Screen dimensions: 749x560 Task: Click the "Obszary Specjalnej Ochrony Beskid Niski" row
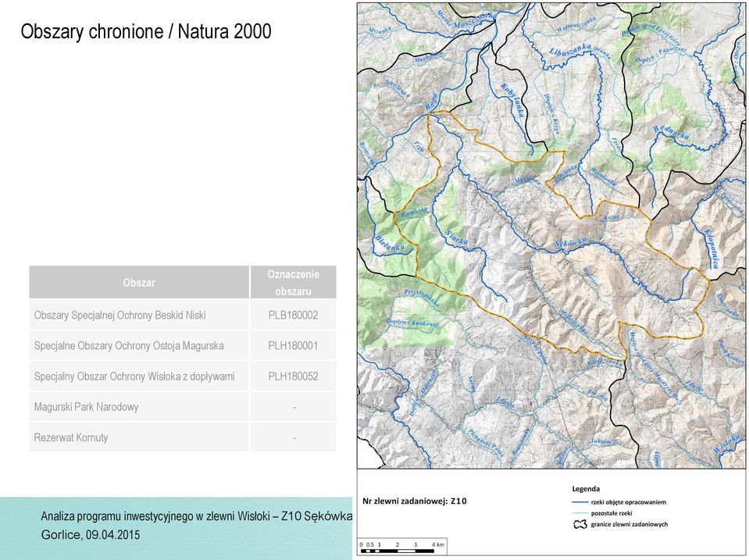(x=183, y=316)
